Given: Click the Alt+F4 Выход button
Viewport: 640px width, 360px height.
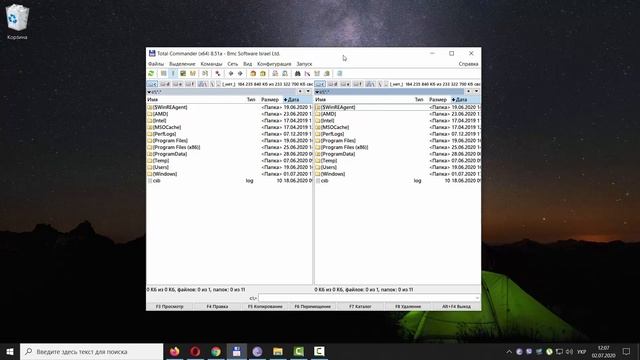Looking at the screenshot, I should click(x=456, y=307).
